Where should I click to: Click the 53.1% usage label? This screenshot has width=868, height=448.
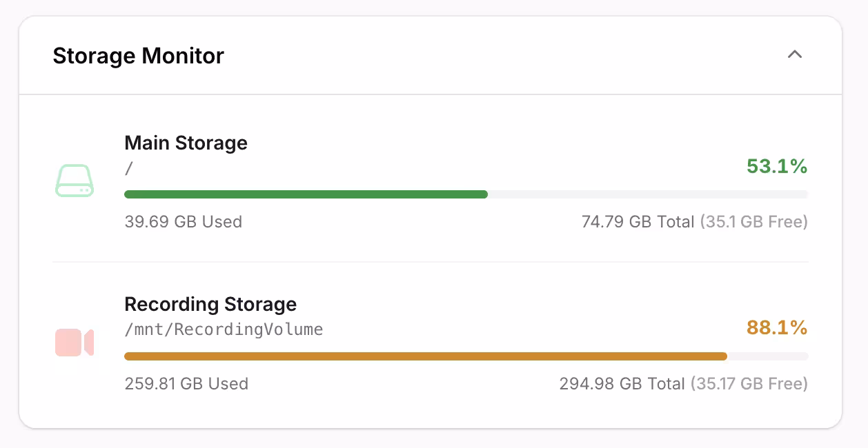coord(777,166)
